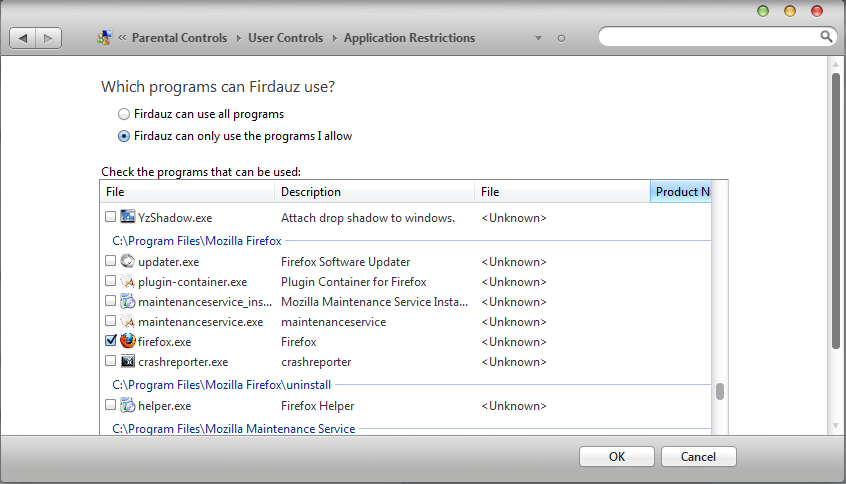Check the maintenanceservice_ins... checkbox

coord(110,301)
